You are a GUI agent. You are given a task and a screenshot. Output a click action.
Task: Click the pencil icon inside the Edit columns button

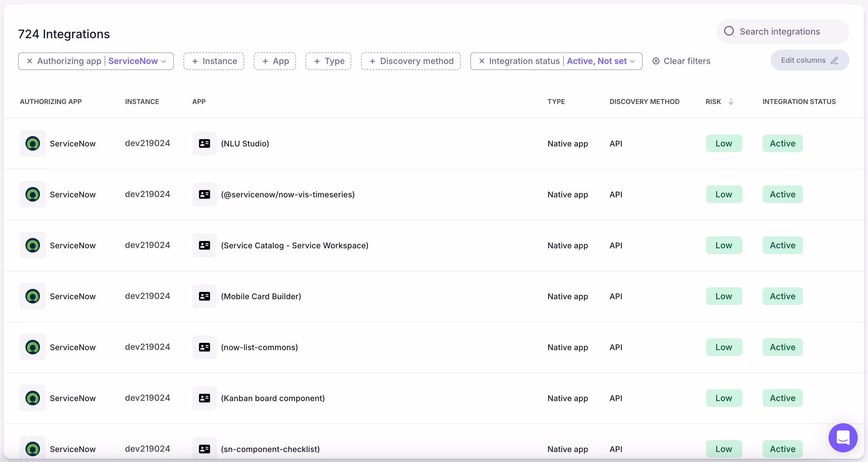(x=835, y=60)
